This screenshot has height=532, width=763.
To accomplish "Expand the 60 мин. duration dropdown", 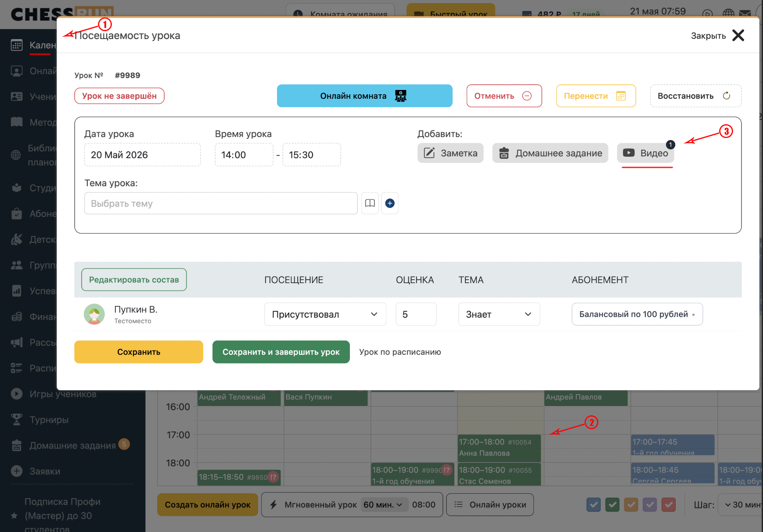I will [384, 505].
